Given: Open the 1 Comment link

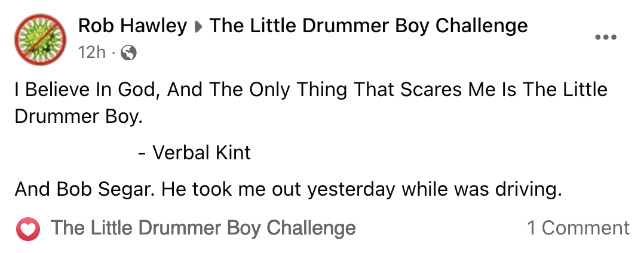Looking at the screenshot, I should coord(578,228).
